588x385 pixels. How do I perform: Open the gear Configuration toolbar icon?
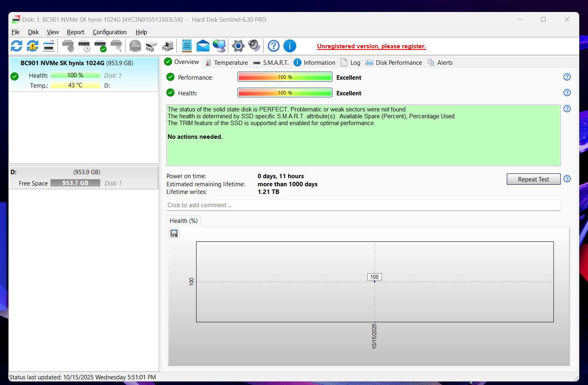(238, 46)
